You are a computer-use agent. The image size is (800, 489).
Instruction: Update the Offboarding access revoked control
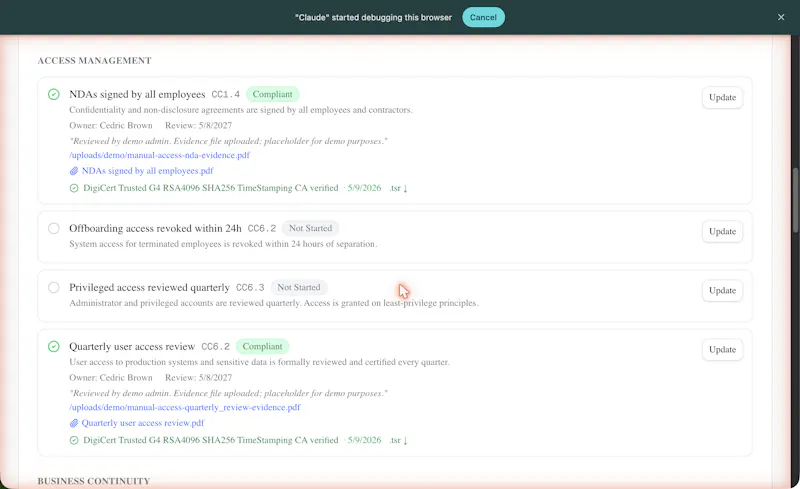coord(722,232)
